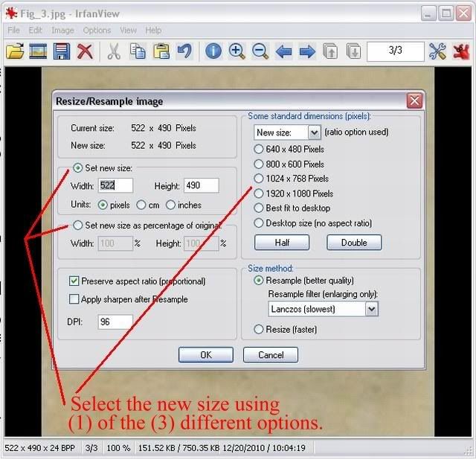Screen dimensions: 476x460
Task: Confirm resize with OK button
Action: [x=206, y=355]
